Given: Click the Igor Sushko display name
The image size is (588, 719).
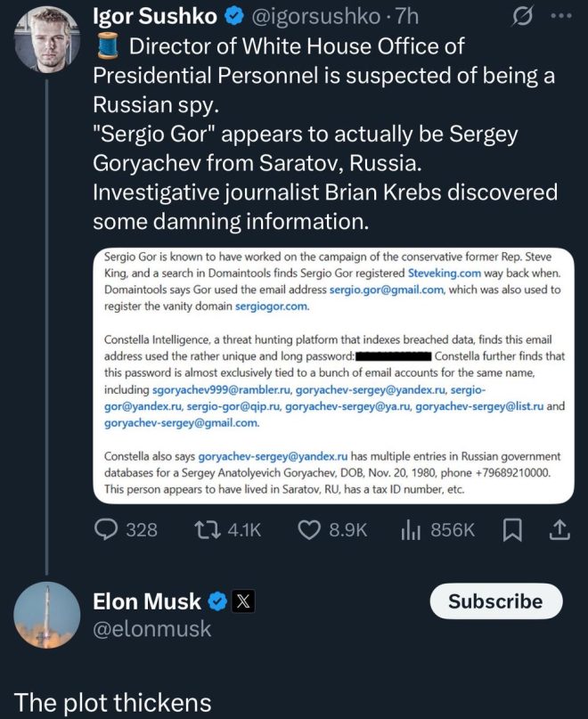Looking at the screenshot, I should click(x=155, y=17).
